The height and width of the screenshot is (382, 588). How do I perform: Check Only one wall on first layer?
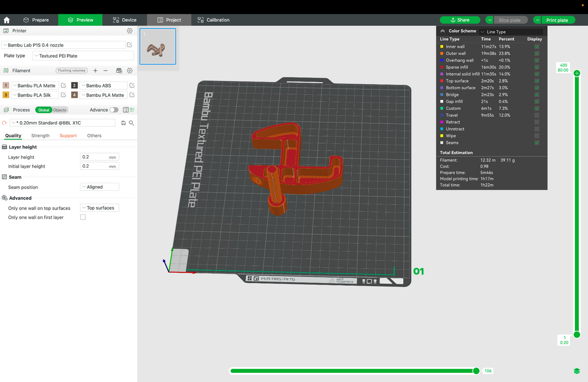point(83,217)
